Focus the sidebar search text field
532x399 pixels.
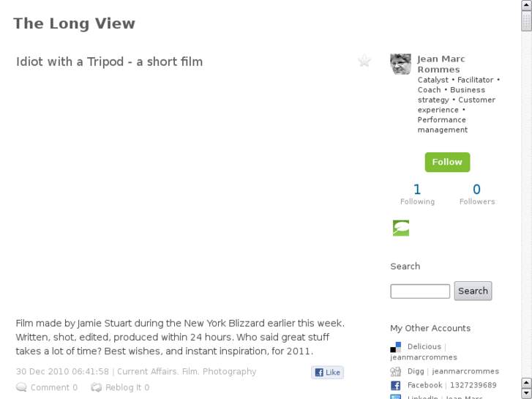420,291
